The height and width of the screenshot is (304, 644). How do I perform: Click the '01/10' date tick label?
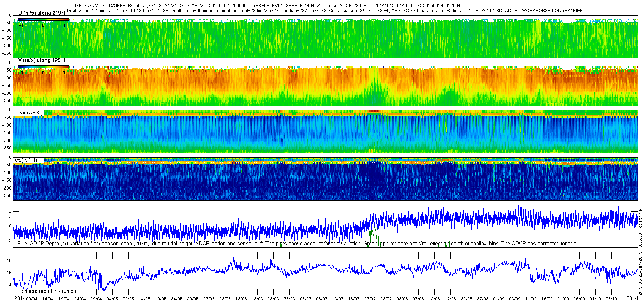tap(595, 299)
